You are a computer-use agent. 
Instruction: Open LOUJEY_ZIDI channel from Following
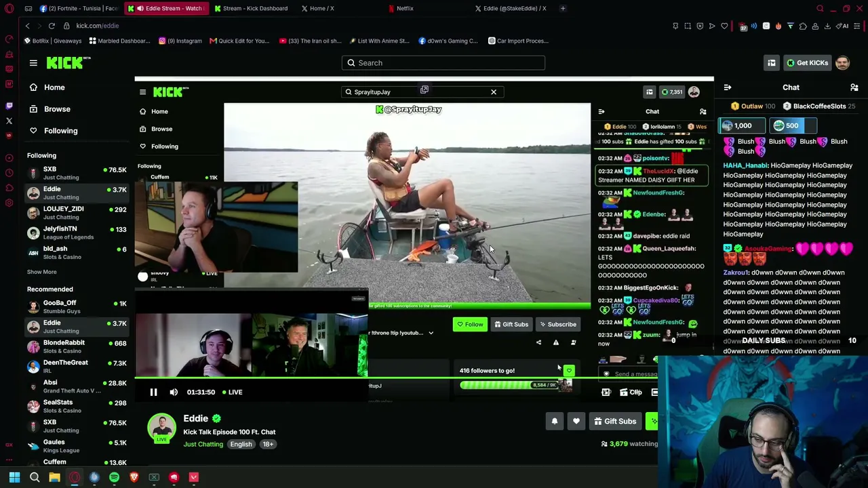[77, 213]
